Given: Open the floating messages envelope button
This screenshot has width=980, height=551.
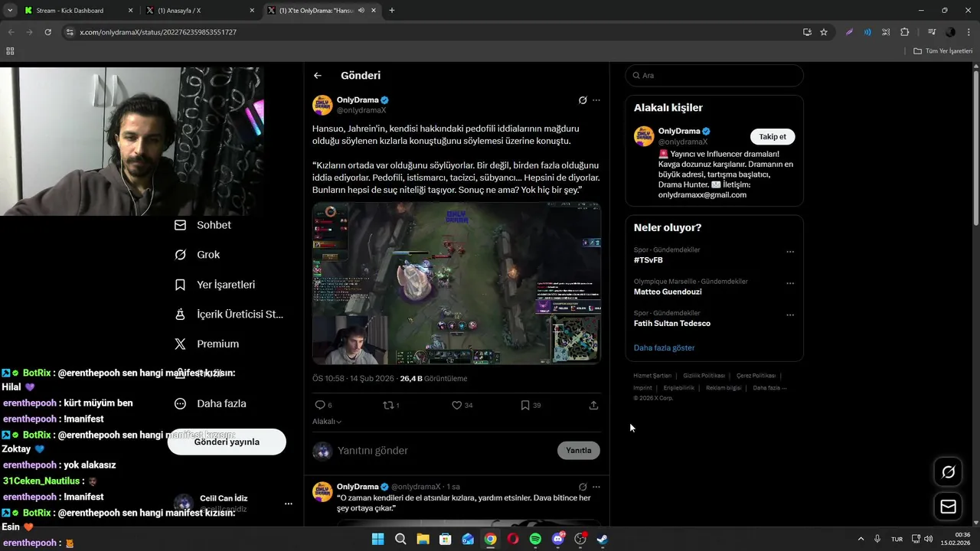Looking at the screenshot, I should coord(949,507).
